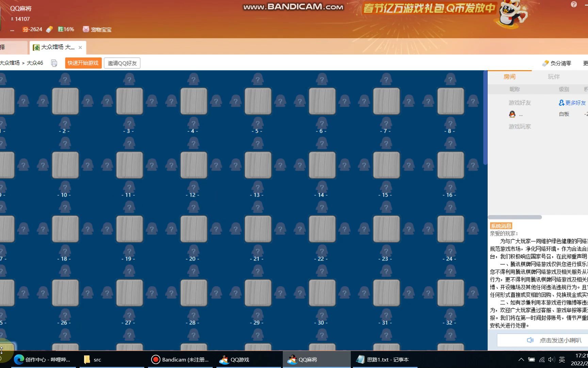Viewport: 588px width, 368px height.
Task: Click the 昵称 column header
Action: [x=514, y=89]
